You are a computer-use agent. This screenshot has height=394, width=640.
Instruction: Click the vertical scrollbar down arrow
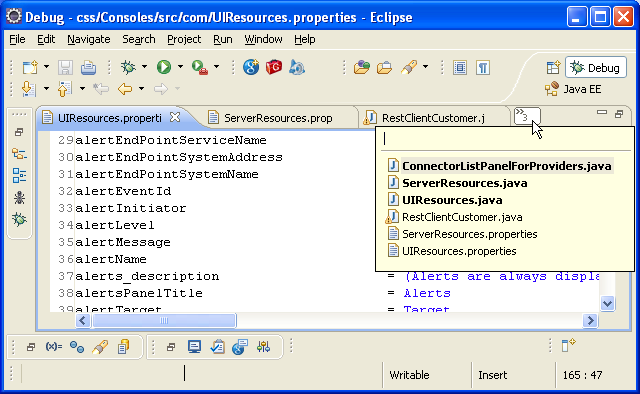tap(607, 303)
